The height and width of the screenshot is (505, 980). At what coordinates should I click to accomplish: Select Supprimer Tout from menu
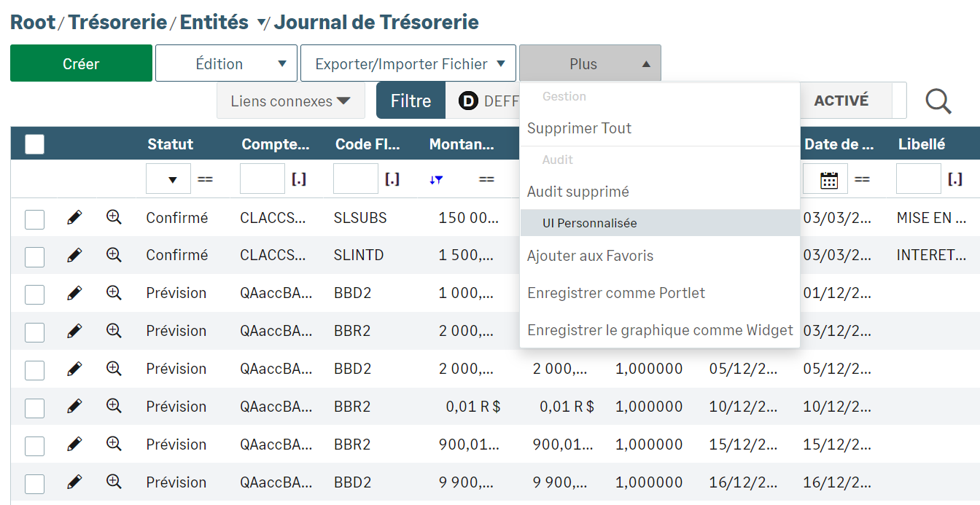coord(579,128)
